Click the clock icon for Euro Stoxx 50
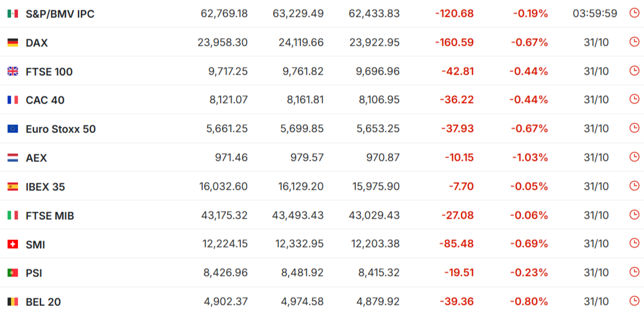 pyautogui.click(x=634, y=128)
